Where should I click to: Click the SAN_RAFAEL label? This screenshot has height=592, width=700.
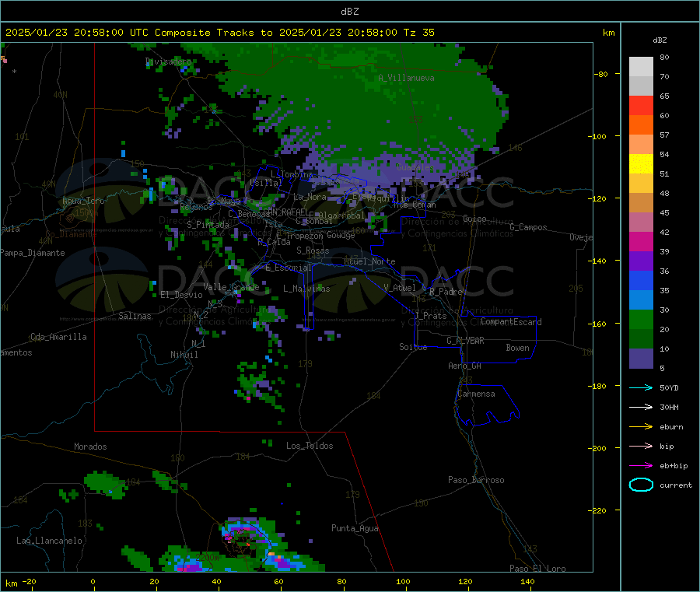point(285,212)
